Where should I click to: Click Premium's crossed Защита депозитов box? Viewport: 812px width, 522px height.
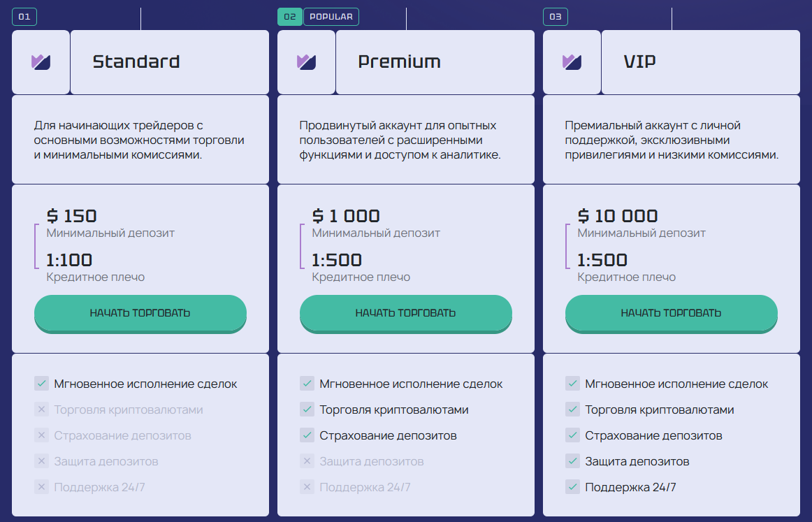(x=307, y=461)
